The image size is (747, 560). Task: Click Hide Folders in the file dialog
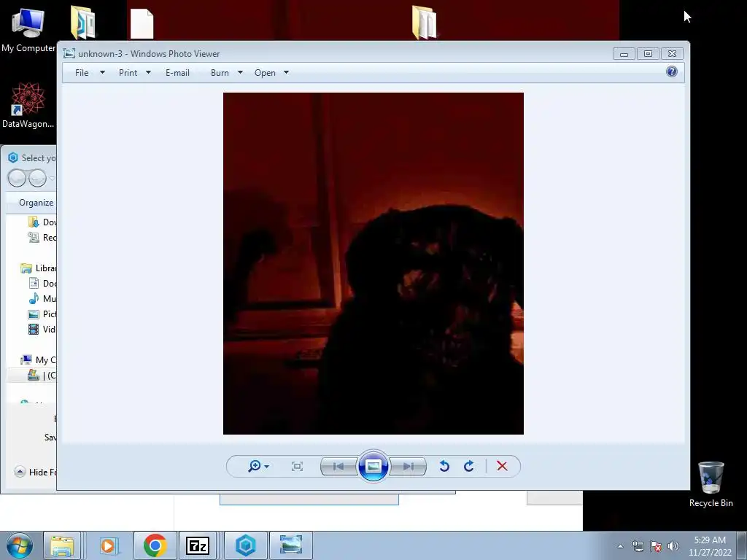point(35,472)
